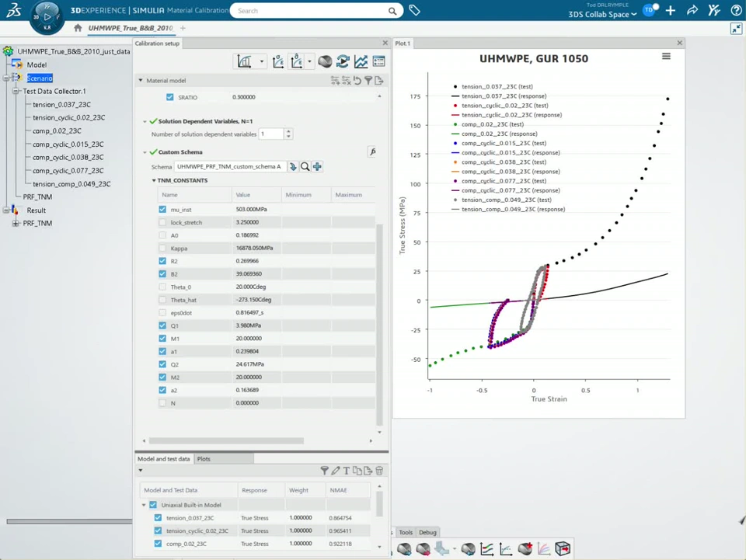This screenshot has width=746, height=560.
Task: Click the chart axes toolbar icon
Action: point(245,61)
